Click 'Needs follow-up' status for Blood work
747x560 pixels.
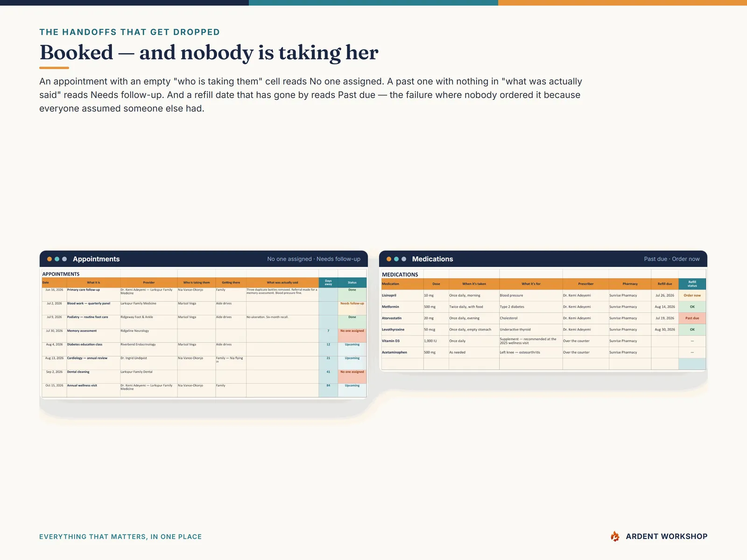352,304
